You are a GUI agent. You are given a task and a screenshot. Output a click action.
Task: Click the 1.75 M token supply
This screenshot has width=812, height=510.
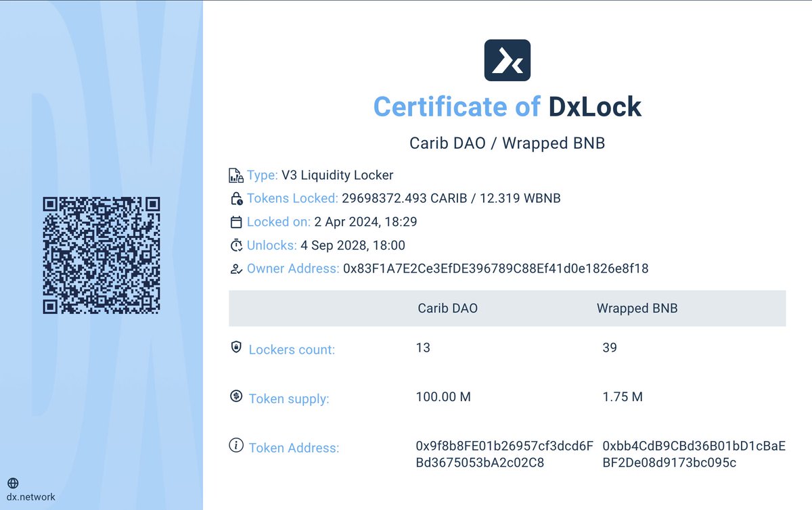pyautogui.click(x=623, y=397)
